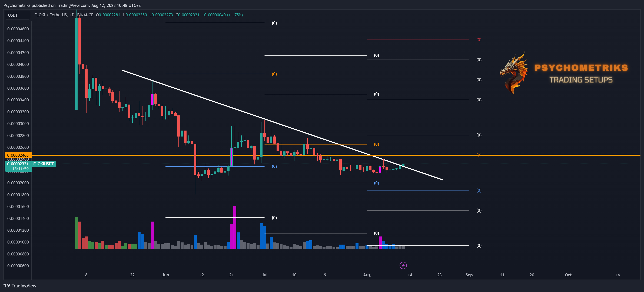644x292 pixels.
Task: Click the low value L0.00002273
Action: 161,15
